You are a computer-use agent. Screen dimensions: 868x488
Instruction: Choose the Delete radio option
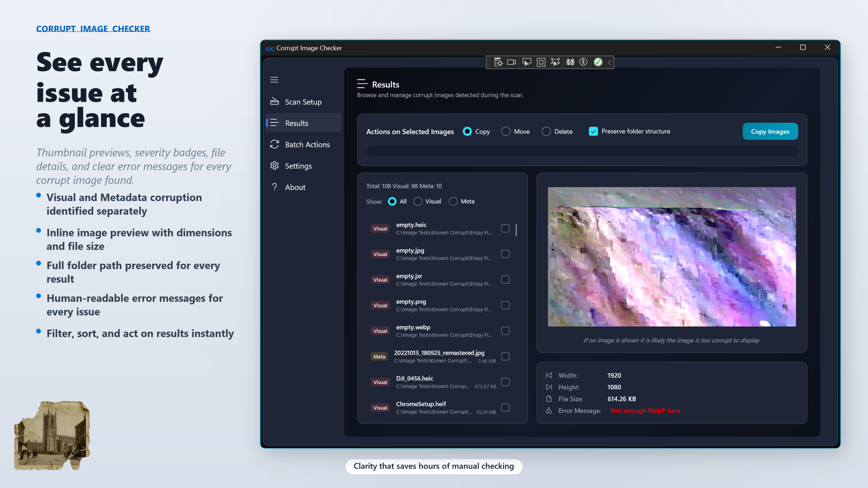pyautogui.click(x=546, y=131)
